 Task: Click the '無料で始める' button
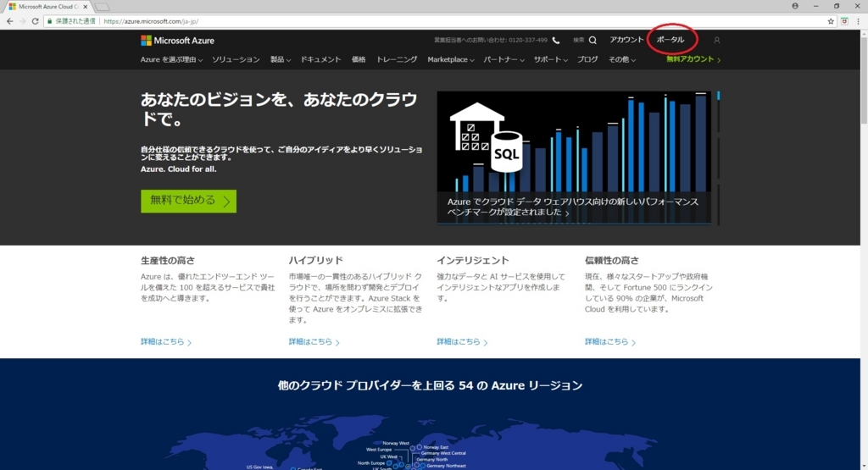pyautogui.click(x=188, y=202)
